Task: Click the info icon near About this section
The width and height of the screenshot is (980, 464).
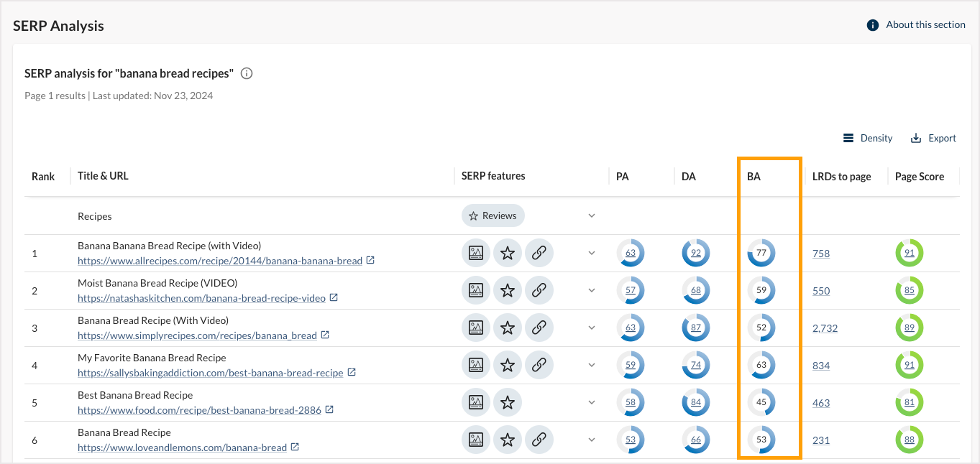Action: [871, 24]
